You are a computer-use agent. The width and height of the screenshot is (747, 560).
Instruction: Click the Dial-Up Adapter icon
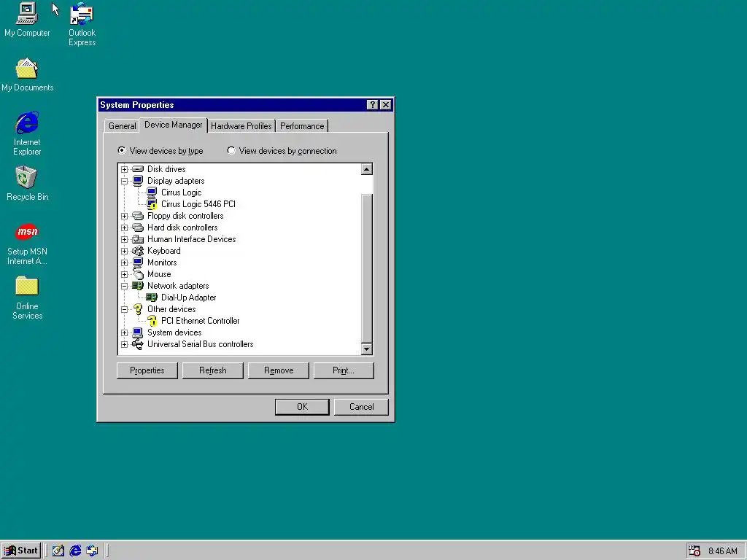(152, 297)
